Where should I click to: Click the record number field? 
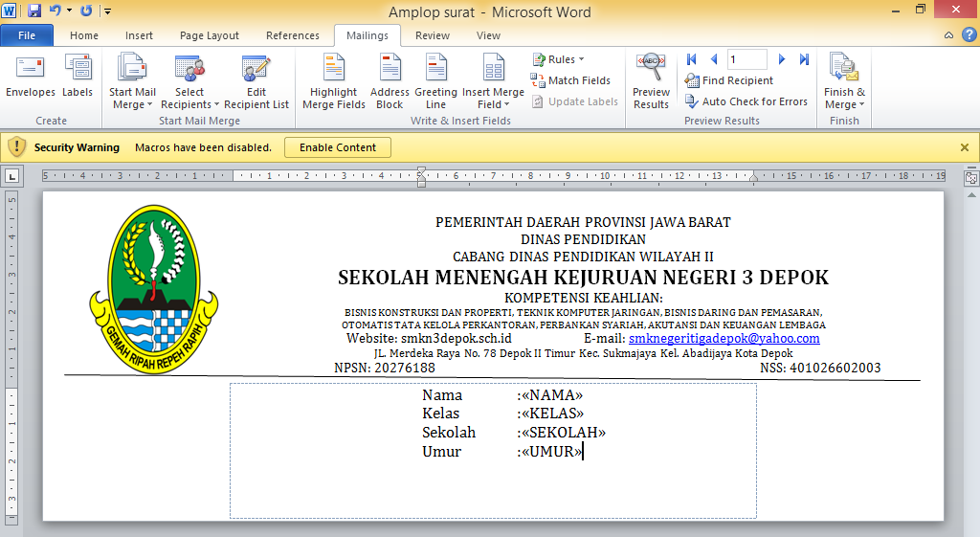[x=746, y=59]
